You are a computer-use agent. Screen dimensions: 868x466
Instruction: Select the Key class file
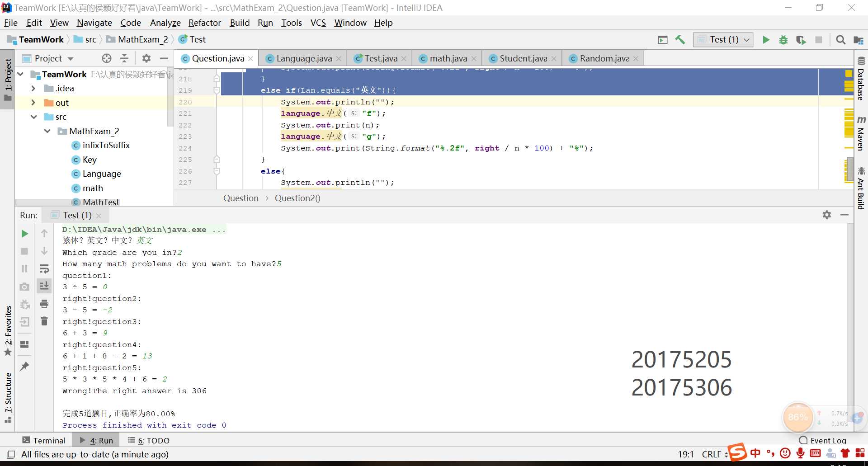click(84, 160)
